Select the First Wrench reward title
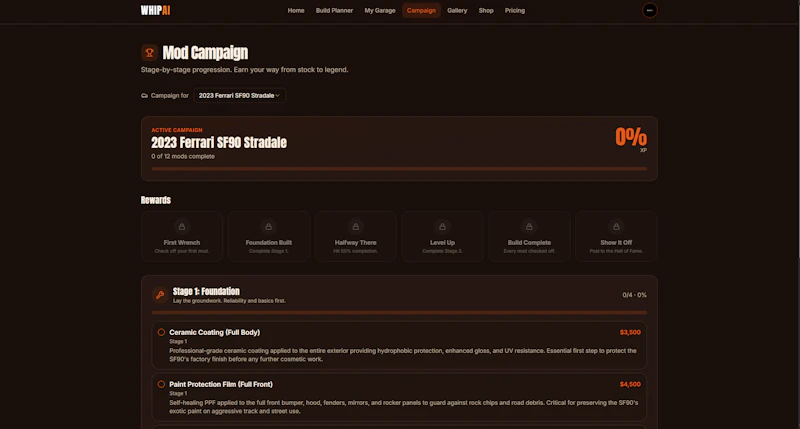Screen dimensions: 800x429 [182, 243]
